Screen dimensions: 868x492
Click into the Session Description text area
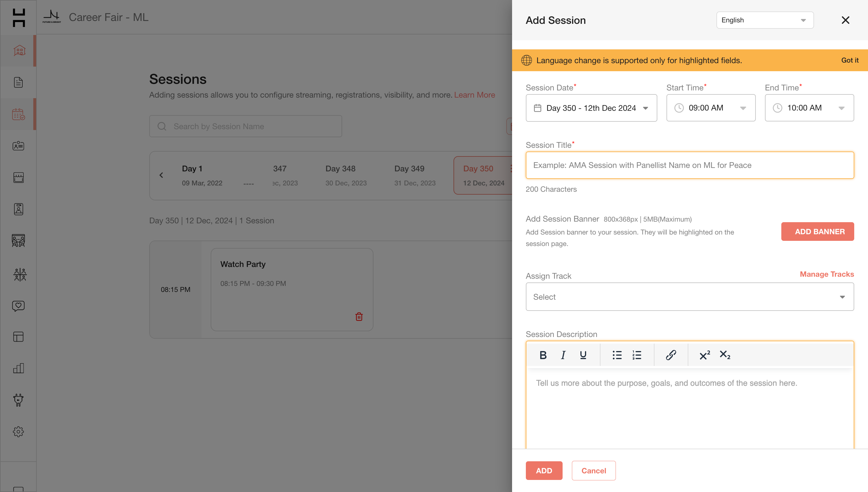tap(689, 409)
